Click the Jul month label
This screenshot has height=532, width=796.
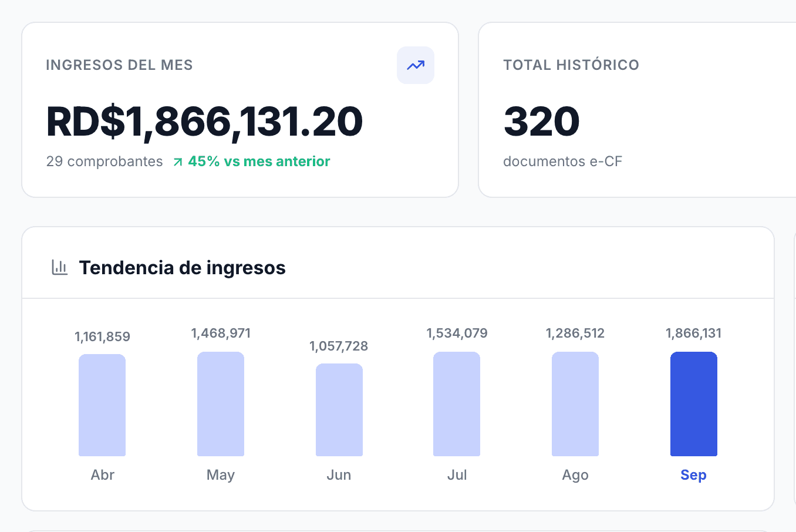(457, 475)
